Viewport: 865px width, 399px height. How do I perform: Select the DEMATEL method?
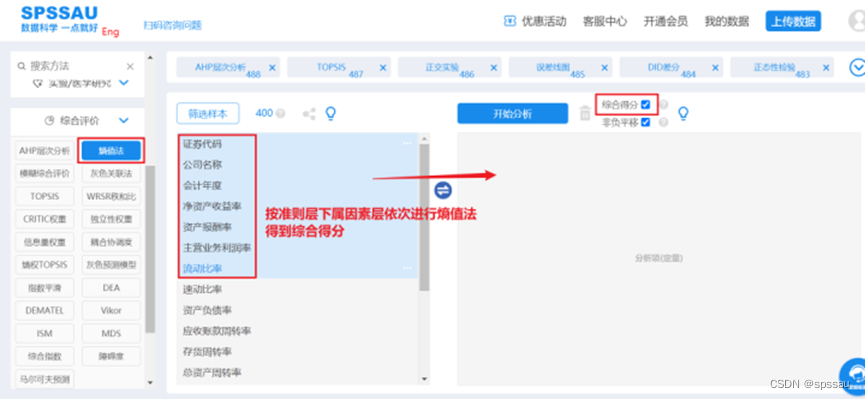pyautogui.click(x=45, y=311)
